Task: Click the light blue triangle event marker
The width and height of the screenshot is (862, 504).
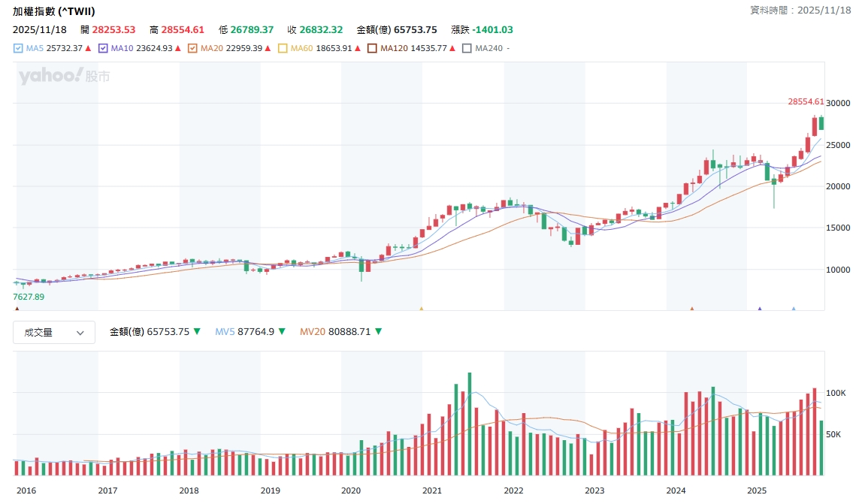Action: [x=794, y=309]
